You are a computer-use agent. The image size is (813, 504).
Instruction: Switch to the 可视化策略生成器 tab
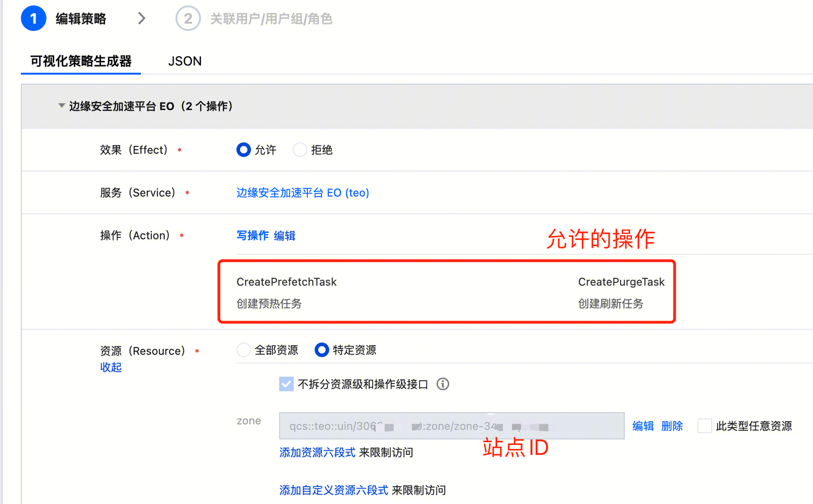81,61
